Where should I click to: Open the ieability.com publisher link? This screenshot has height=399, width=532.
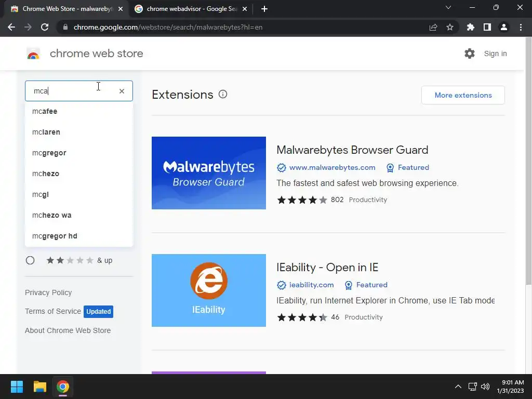pos(312,285)
